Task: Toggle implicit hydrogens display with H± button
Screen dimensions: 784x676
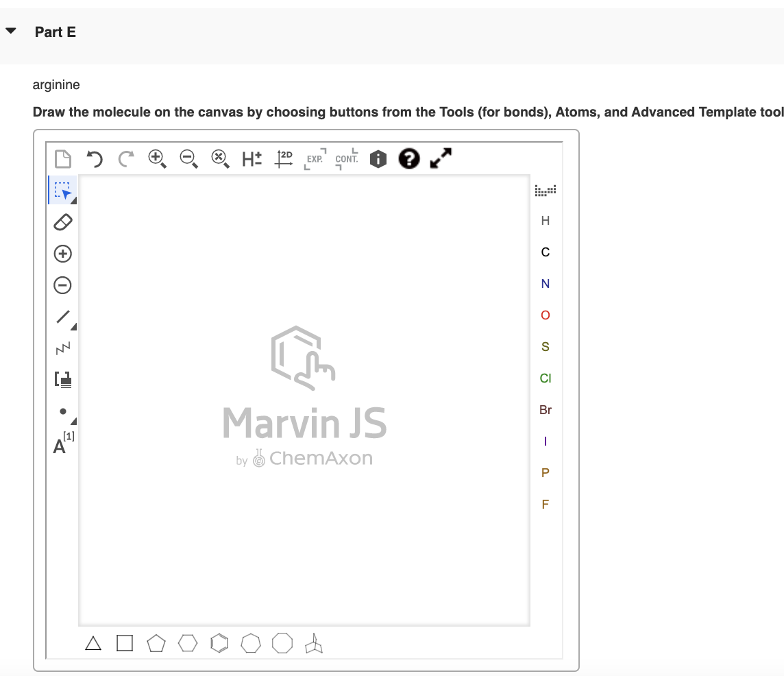Action: point(251,158)
